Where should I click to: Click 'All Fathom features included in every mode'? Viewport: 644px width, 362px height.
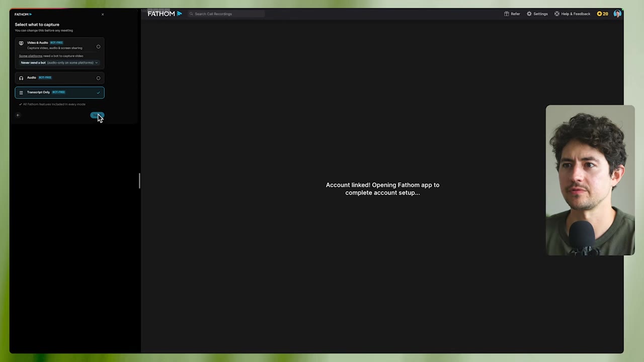pyautogui.click(x=54, y=104)
